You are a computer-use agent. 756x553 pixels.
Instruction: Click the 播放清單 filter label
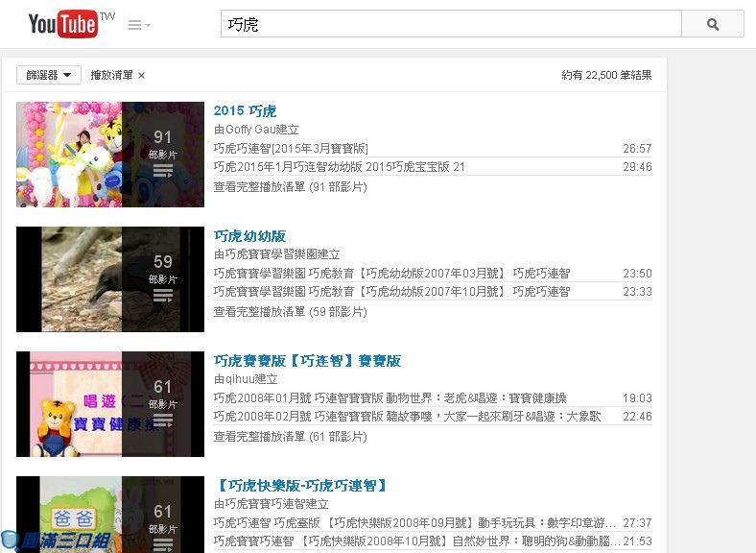pos(112,75)
